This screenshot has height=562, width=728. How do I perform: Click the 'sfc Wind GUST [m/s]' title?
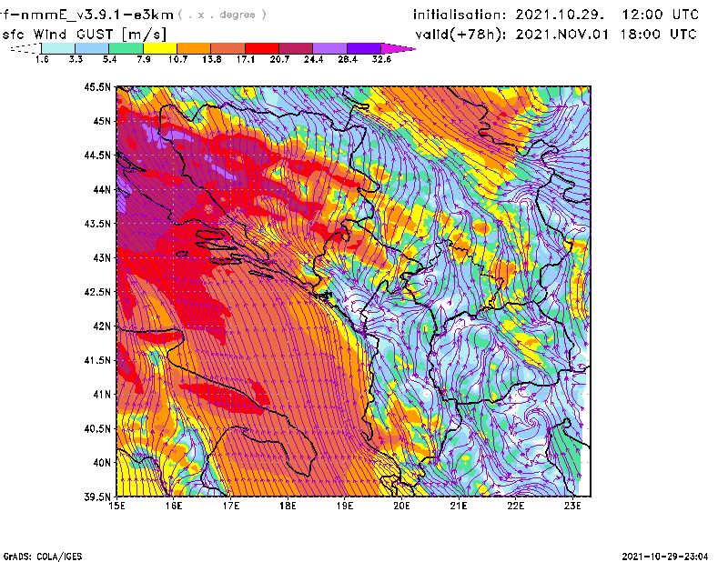(85, 35)
